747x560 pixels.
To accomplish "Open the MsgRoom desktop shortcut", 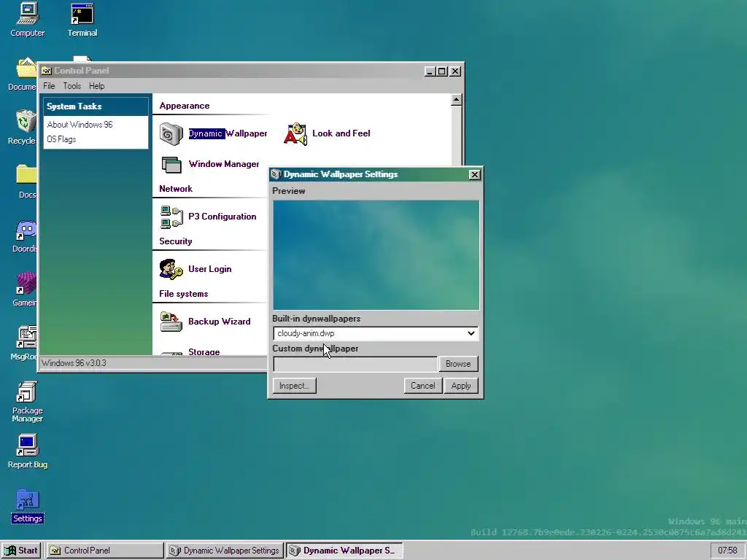I will 25,343.
